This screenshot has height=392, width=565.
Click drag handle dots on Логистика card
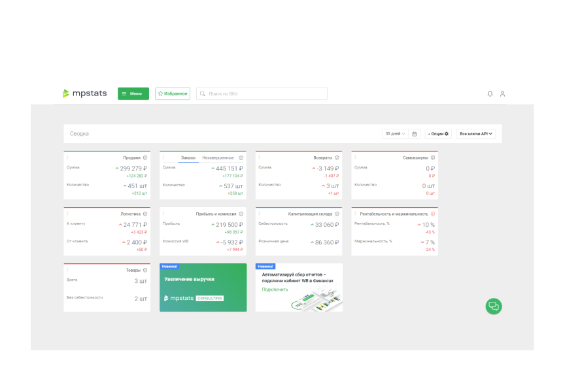click(x=67, y=213)
